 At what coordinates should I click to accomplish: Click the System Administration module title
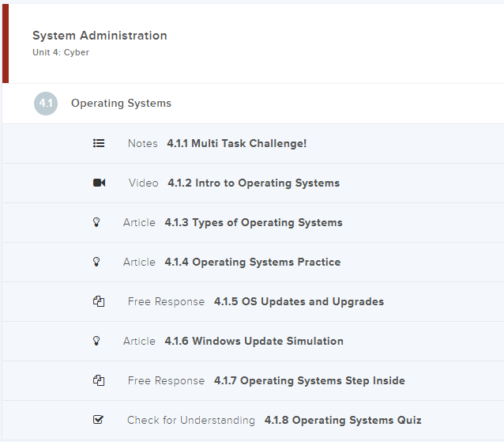100,36
